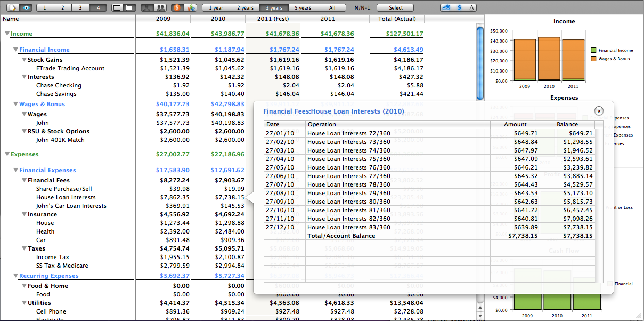Set outline depth to level 4
Image resolution: width=644 pixels, height=321 pixels.
click(98, 8)
